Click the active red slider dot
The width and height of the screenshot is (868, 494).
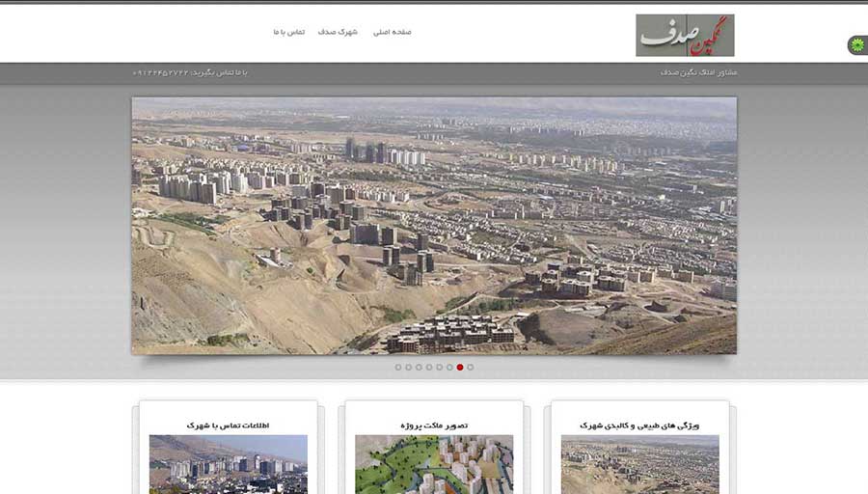(x=460, y=367)
